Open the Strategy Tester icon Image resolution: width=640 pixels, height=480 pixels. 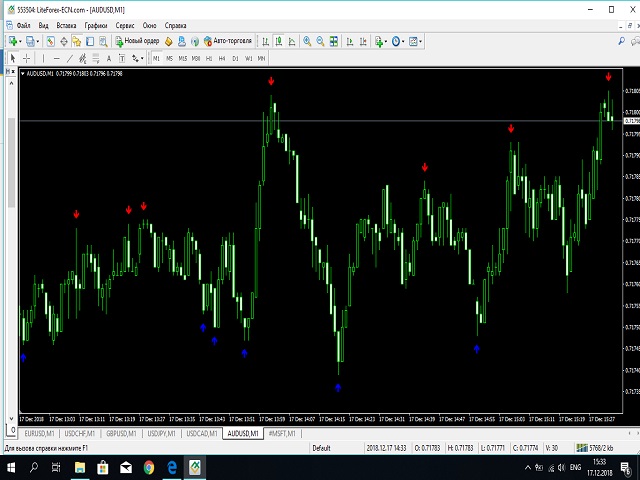103,41
